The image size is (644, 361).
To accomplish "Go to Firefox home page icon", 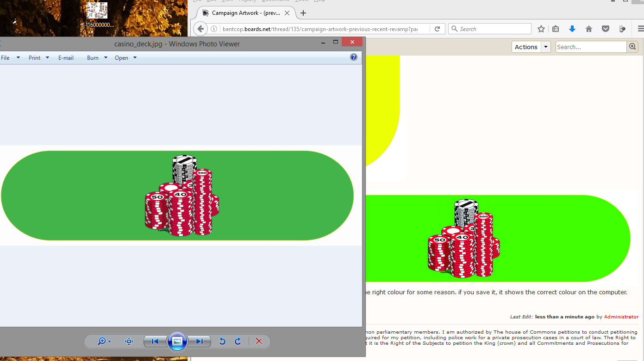I will [589, 29].
